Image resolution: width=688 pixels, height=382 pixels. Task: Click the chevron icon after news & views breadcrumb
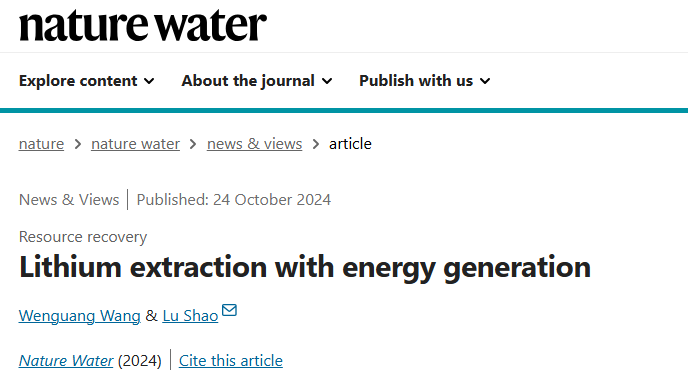pos(315,144)
